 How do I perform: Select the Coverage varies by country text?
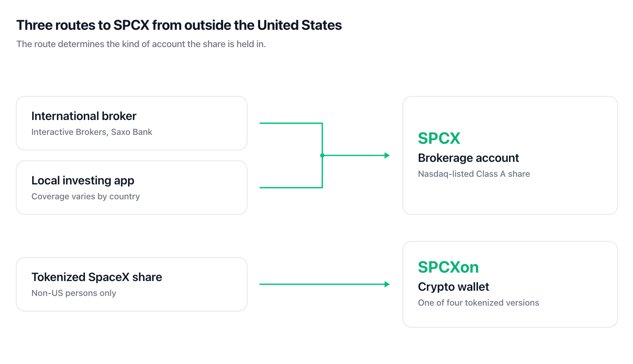point(86,196)
